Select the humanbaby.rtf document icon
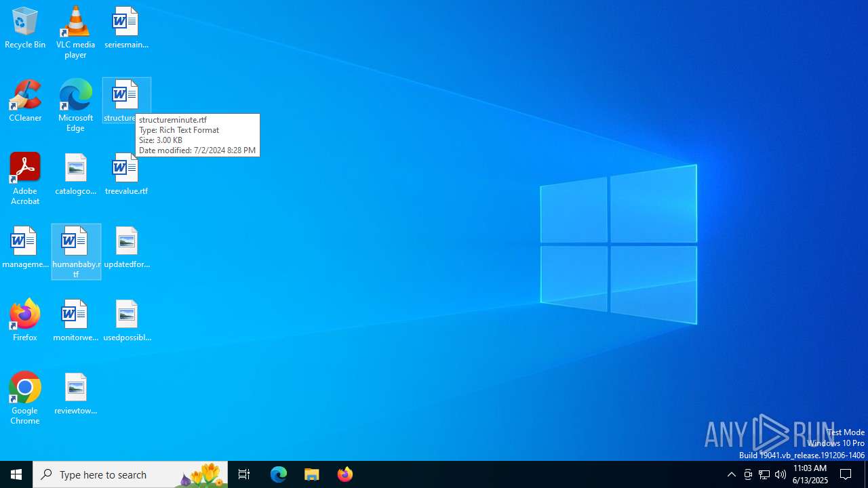Viewport: 868px width, 488px height. click(x=76, y=252)
